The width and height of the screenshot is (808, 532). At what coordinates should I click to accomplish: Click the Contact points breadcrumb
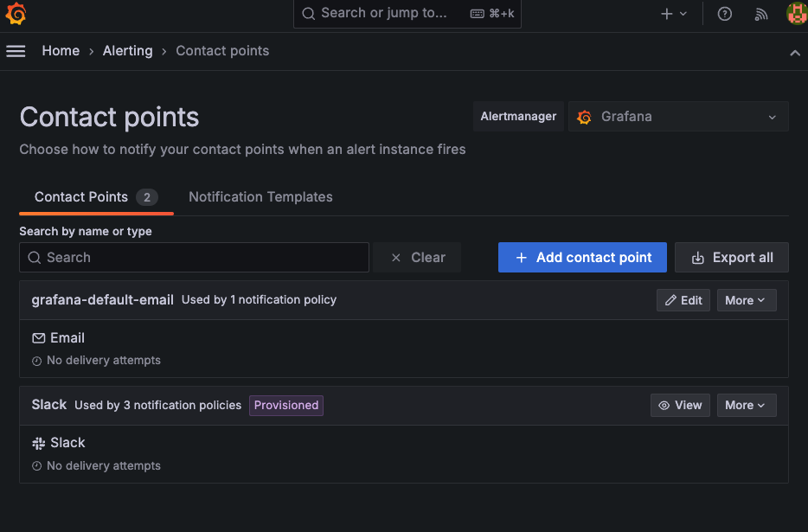click(222, 51)
